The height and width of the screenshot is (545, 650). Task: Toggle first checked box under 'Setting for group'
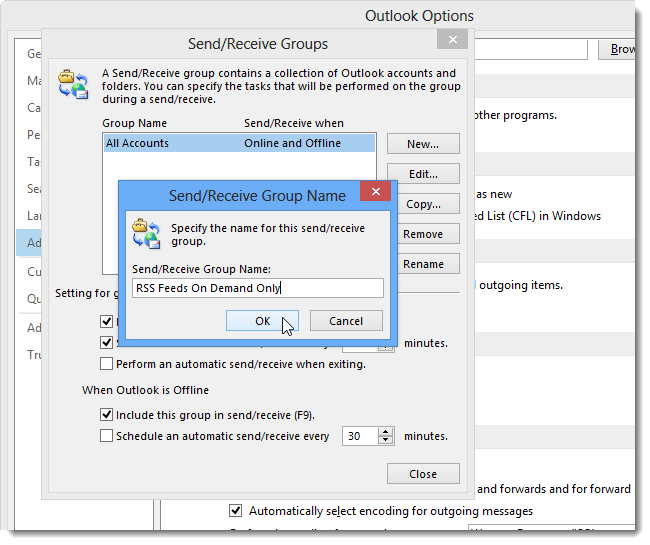[107, 321]
